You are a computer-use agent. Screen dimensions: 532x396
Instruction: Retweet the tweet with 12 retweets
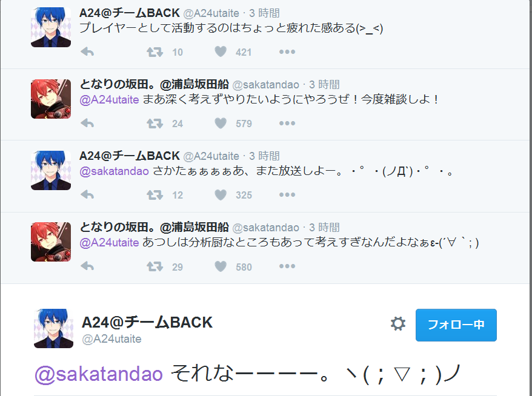point(155,195)
